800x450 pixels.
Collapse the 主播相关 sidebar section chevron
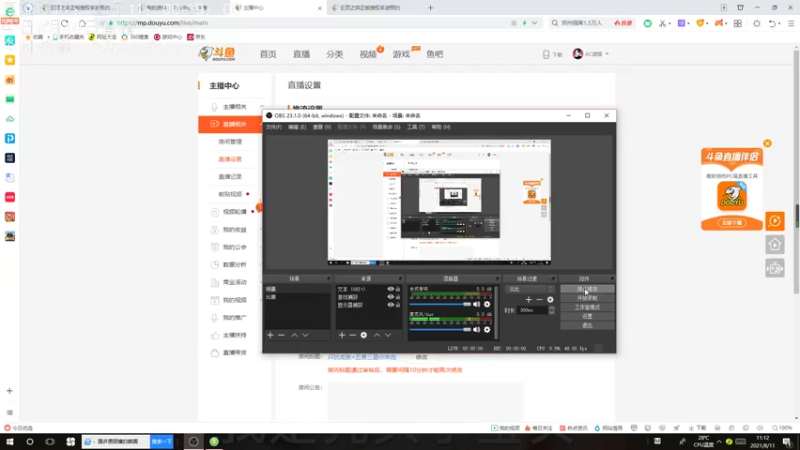click(x=262, y=107)
